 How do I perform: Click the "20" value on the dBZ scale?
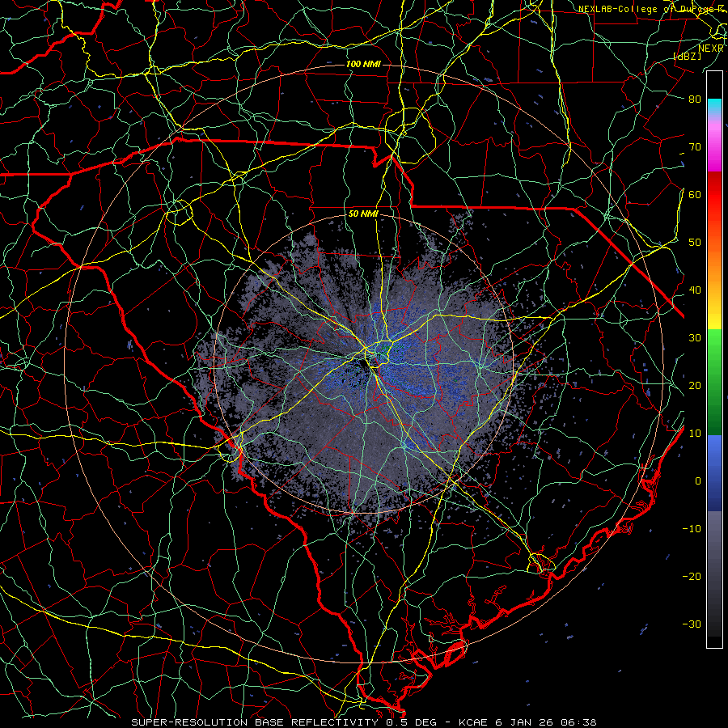click(695, 385)
